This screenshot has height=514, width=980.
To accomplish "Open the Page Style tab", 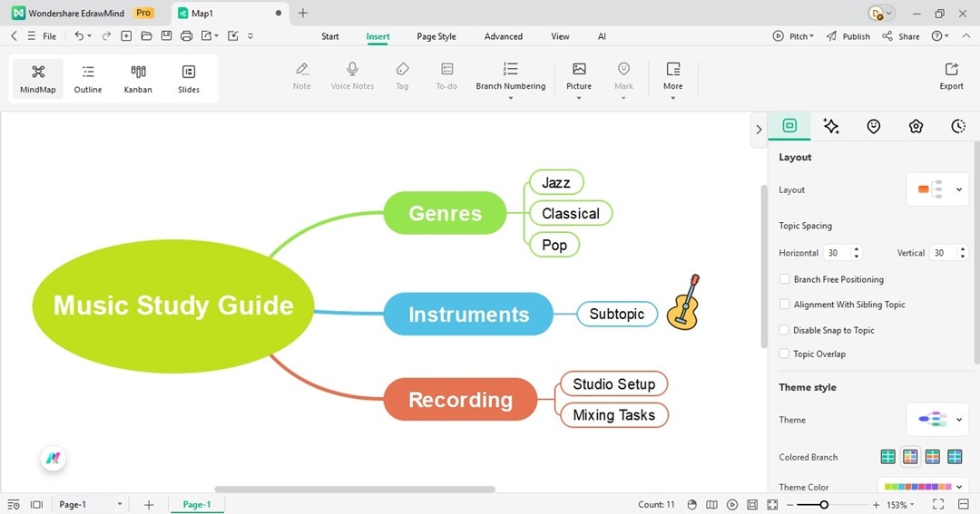I will [436, 36].
